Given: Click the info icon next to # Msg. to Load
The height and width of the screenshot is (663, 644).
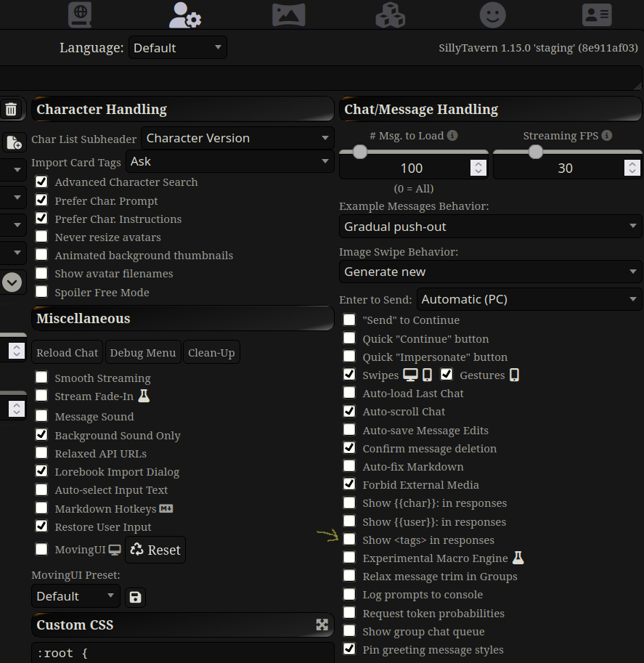Looking at the screenshot, I should (x=452, y=135).
